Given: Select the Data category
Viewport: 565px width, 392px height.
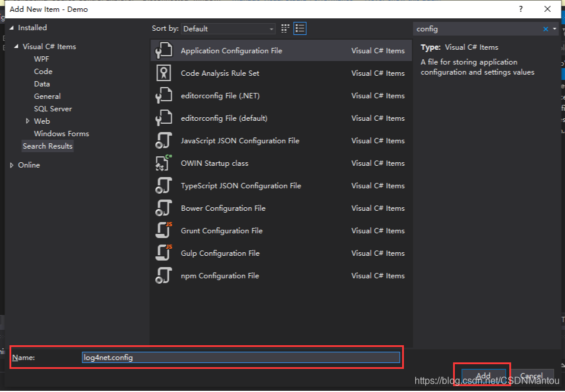Looking at the screenshot, I should coord(42,83).
